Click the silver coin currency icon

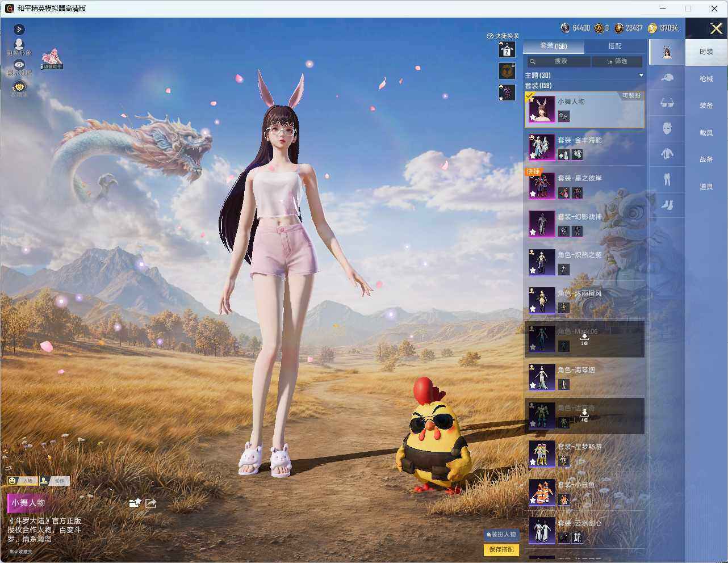click(x=565, y=28)
